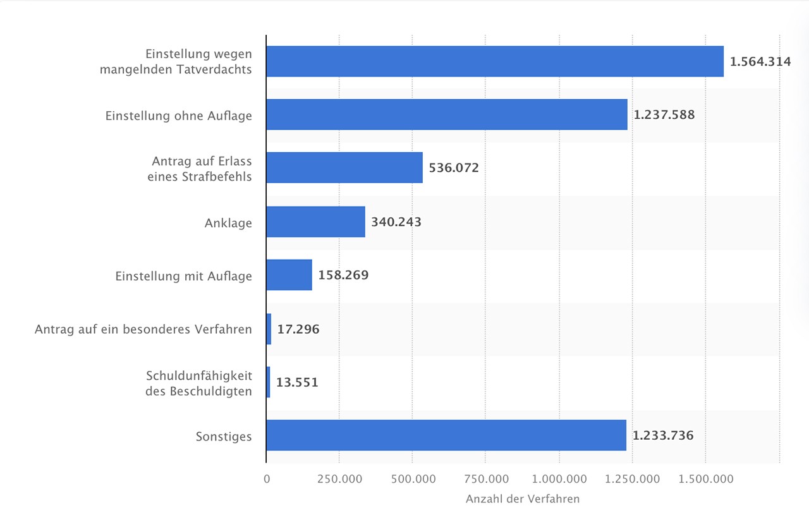Click the bar for Einstellung wegen mangelnden Tatverdachts
Screen dimensions: 809x532
(x=494, y=61)
